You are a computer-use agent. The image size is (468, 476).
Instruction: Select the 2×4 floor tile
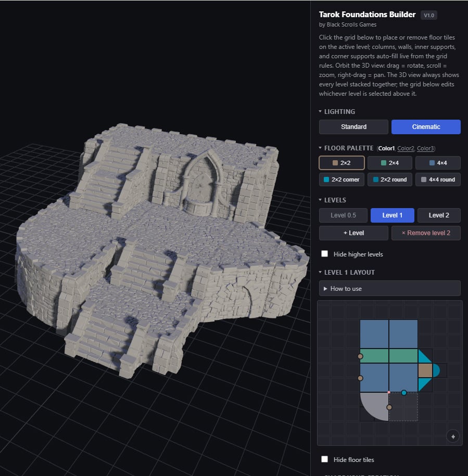point(389,163)
